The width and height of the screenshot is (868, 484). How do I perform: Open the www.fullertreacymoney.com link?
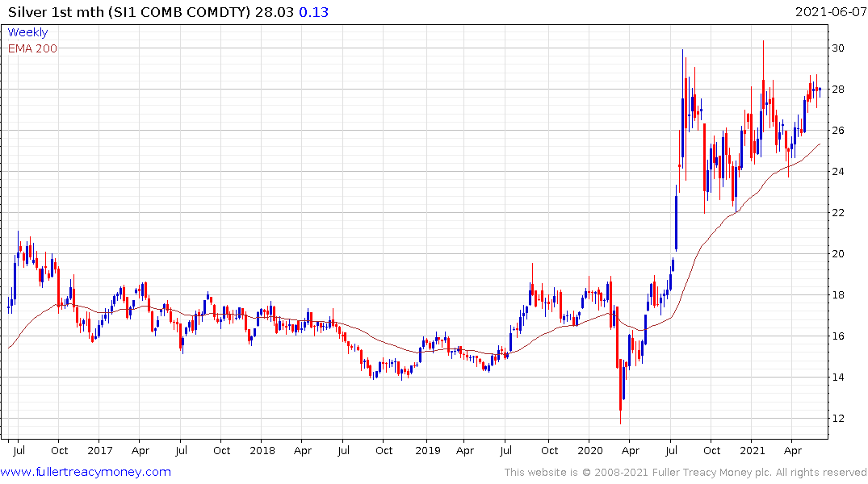click(x=86, y=472)
